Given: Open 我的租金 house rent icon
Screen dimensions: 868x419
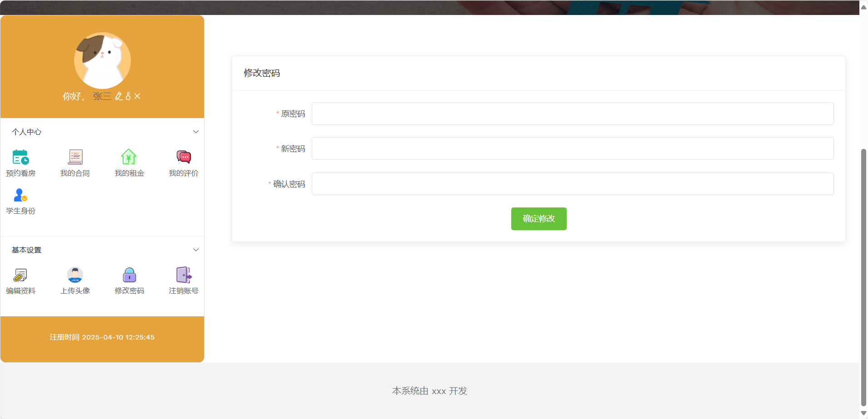Looking at the screenshot, I should click(129, 157).
